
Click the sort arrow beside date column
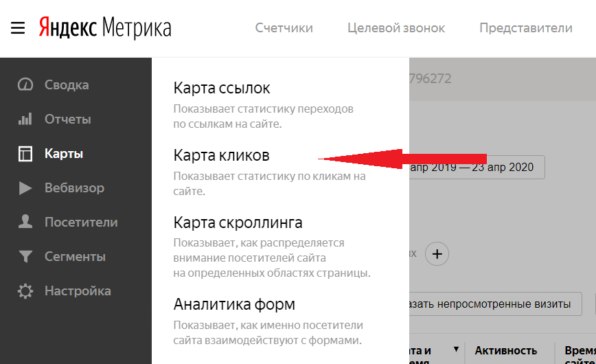point(456,349)
